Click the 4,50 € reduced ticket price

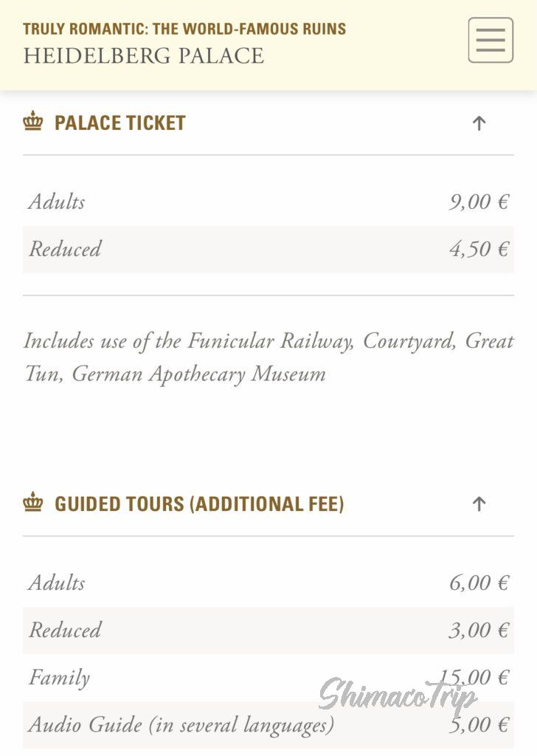click(479, 249)
